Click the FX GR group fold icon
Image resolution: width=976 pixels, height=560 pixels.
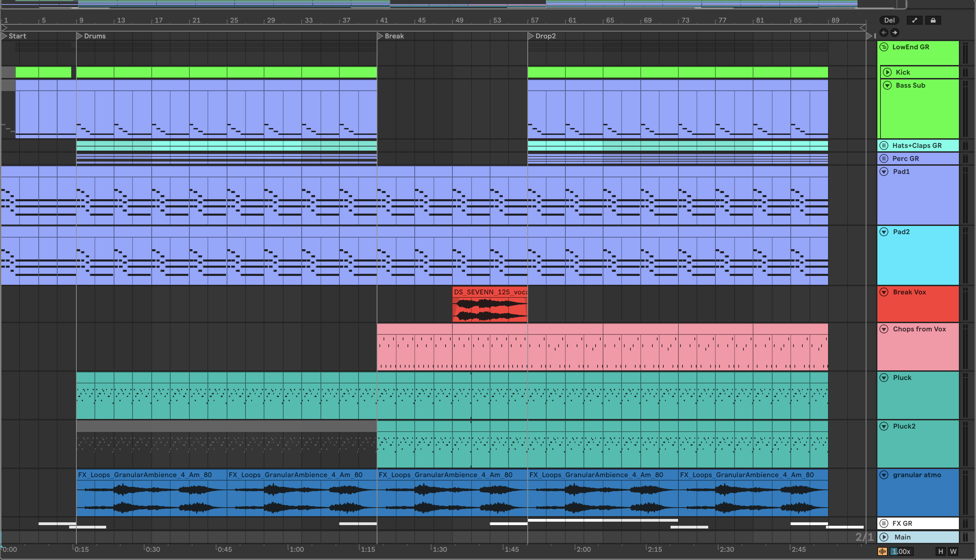tap(884, 523)
